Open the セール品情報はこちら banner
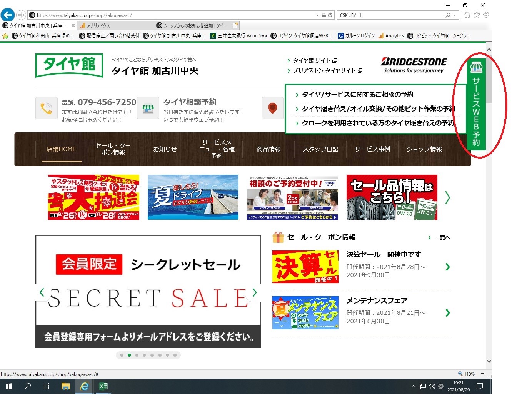The image size is (532, 399). 392,197
